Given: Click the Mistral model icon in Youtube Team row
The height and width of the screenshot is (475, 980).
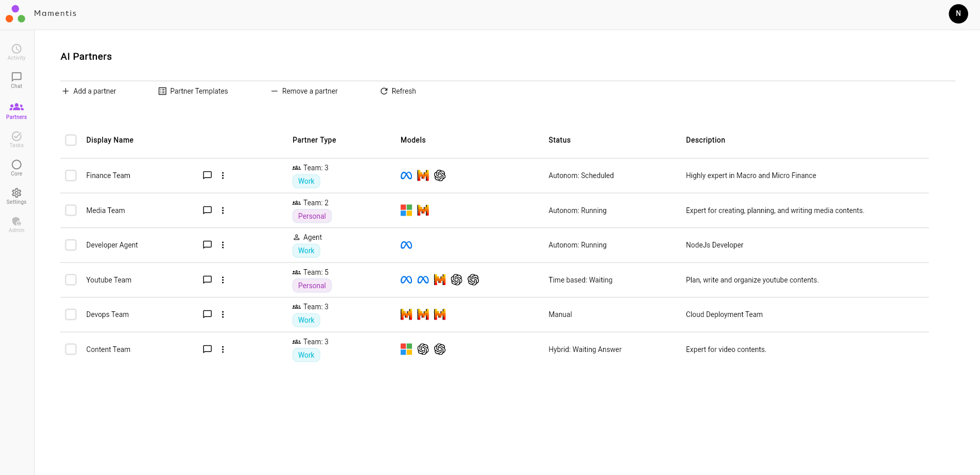Looking at the screenshot, I should pos(440,280).
